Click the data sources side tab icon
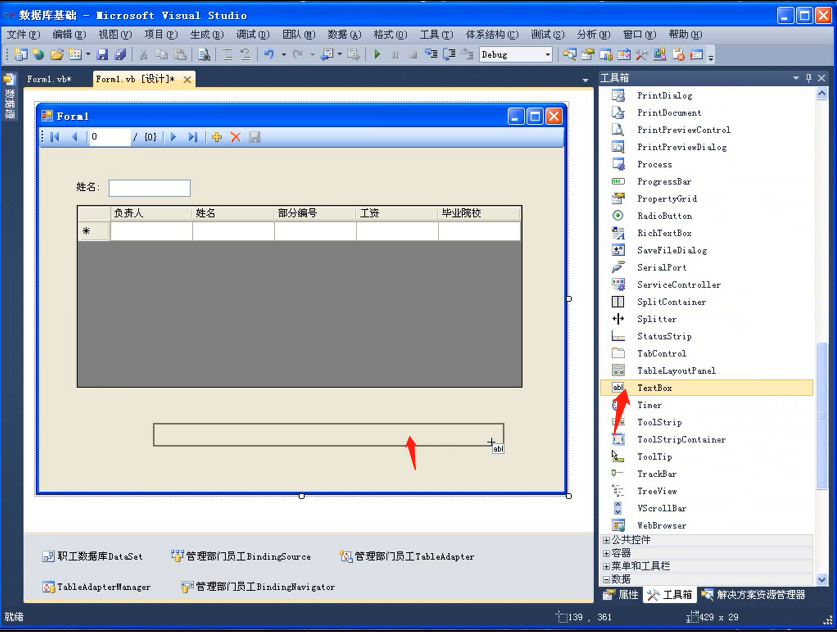837x632 pixels. click(x=10, y=80)
